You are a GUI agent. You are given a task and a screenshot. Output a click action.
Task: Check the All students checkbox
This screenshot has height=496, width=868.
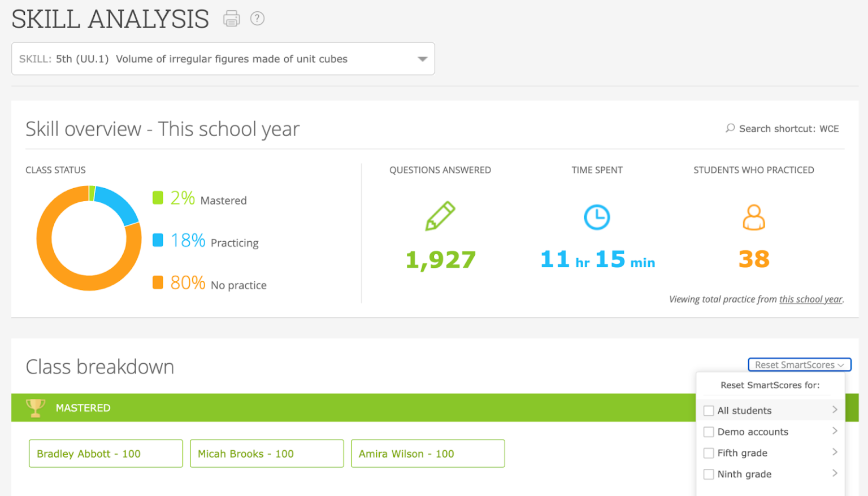pos(709,411)
